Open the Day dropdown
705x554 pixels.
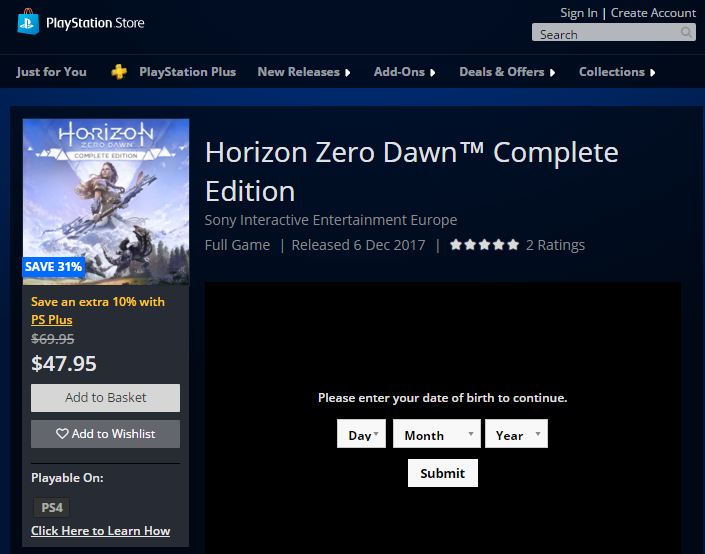click(x=361, y=434)
